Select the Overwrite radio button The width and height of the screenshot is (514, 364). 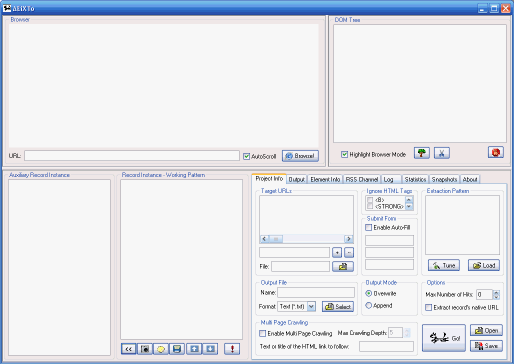368,293
